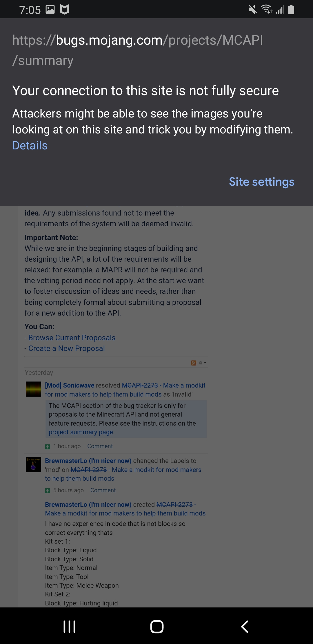The width and height of the screenshot is (313, 644).
Task: Open the project summary page link
Action: point(81,432)
